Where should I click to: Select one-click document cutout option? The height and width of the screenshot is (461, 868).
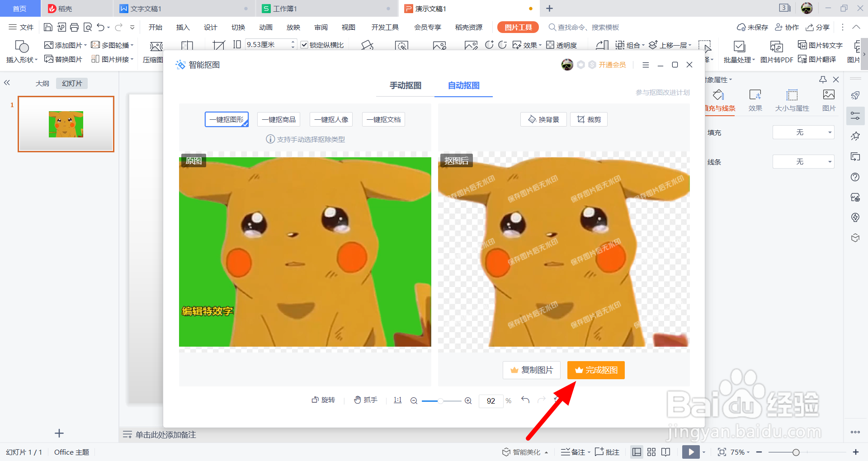tap(384, 119)
